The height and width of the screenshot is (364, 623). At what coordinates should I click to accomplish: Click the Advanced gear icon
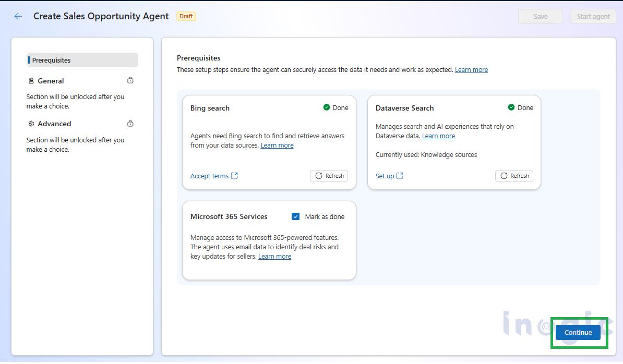point(31,124)
